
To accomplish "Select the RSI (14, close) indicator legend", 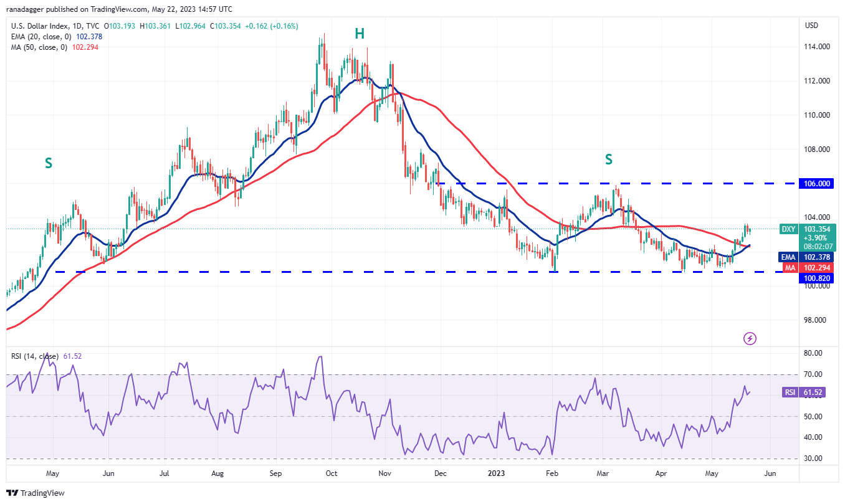I will pos(34,356).
